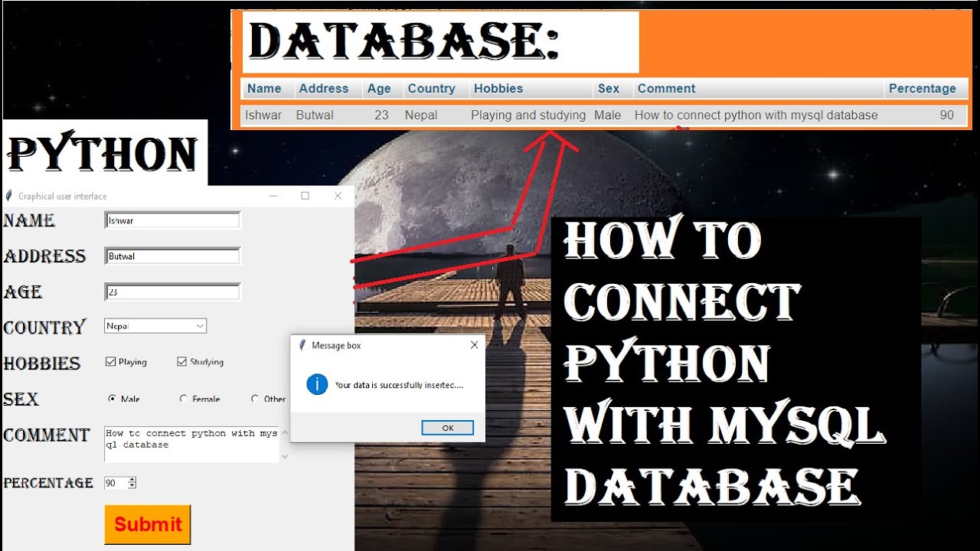Focus the Name entry field containing Ishwar
This screenshot has height=551, width=980.
(172, 220)
